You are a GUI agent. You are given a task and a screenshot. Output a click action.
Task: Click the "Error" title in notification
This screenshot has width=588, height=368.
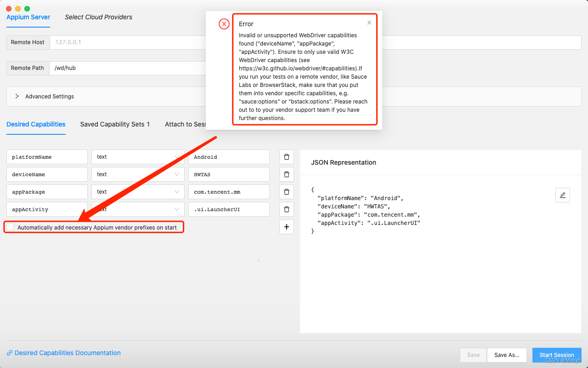246,24
